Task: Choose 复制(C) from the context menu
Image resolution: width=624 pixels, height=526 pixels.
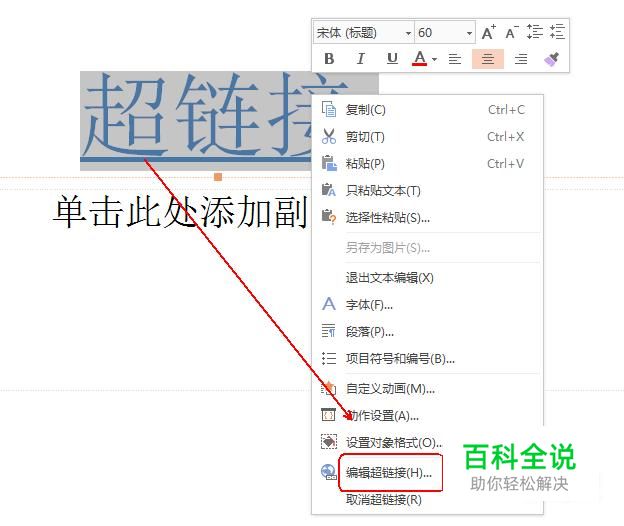Action: pos(428,110)
